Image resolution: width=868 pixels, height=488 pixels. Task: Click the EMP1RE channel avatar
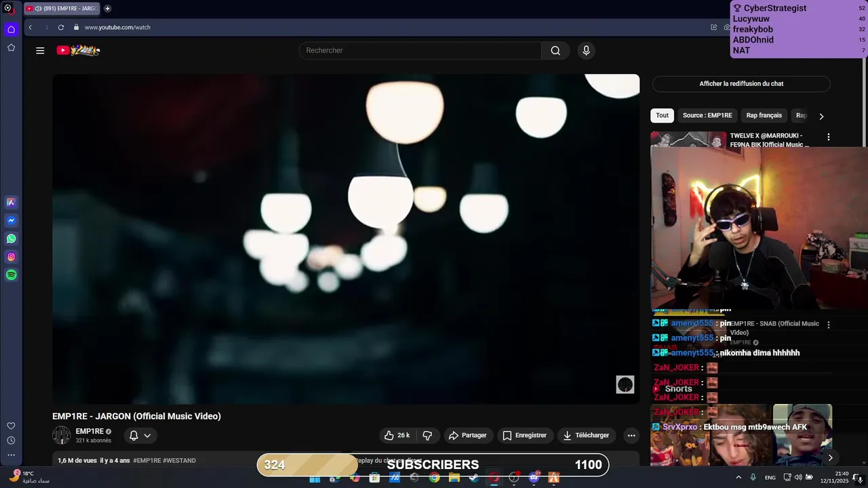(62, 435)
